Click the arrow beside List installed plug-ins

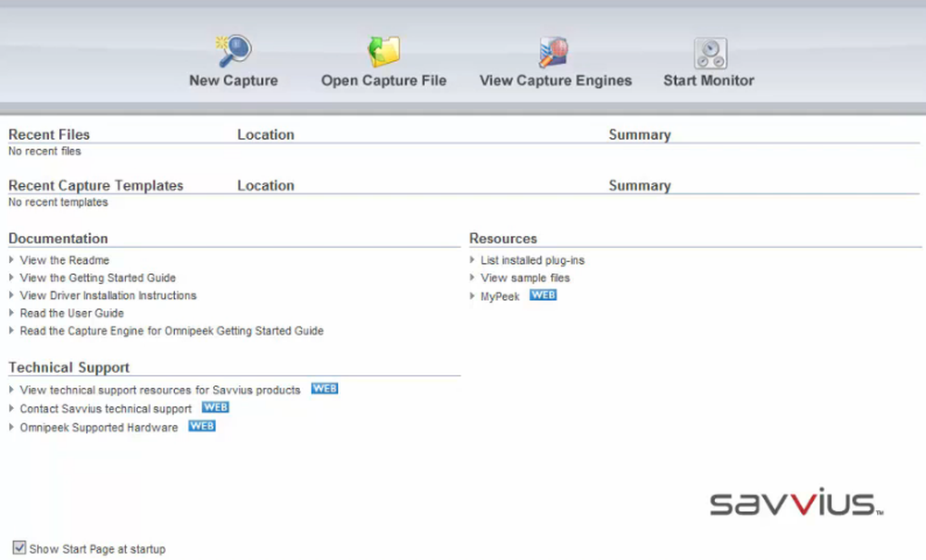tap(473, 260)
